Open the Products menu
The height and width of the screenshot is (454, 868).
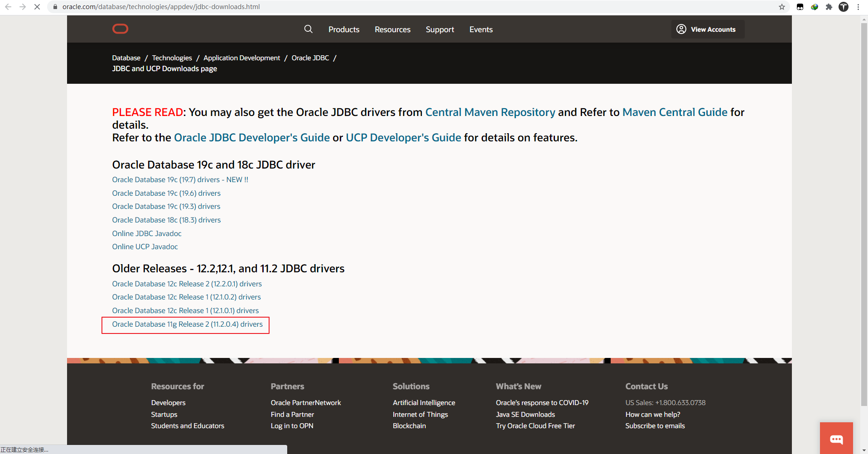[344, 29]
